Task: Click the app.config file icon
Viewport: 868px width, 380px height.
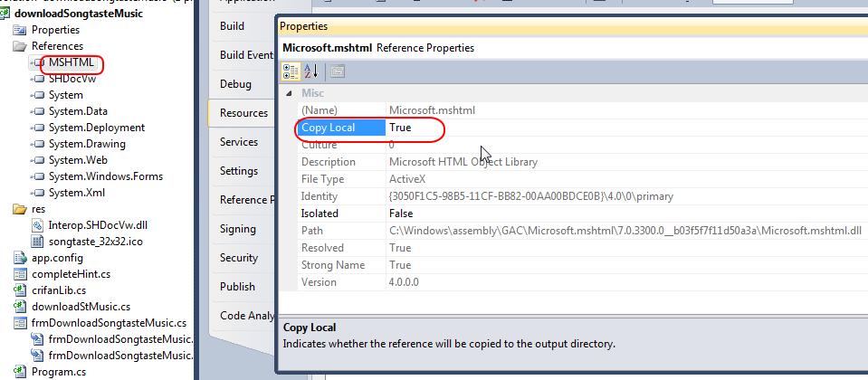Action: click(x=20, y=258)
